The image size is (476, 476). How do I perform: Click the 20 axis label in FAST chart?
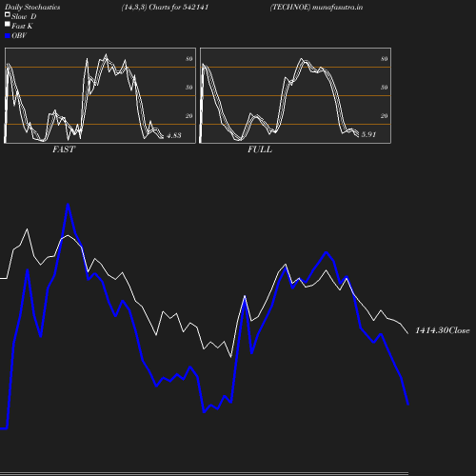tap(189, 116)
